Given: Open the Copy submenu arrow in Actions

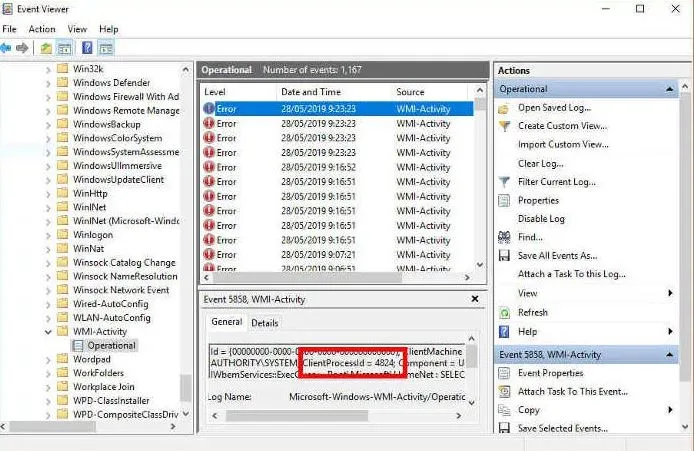Looking at the screenshot, I should 670,410.
